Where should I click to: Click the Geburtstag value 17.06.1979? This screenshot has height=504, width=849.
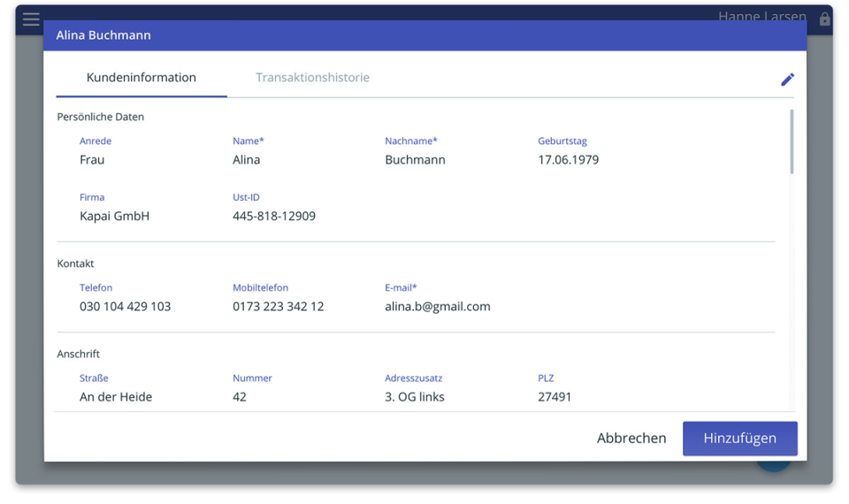pyautogui.click(x=569, y=160)
